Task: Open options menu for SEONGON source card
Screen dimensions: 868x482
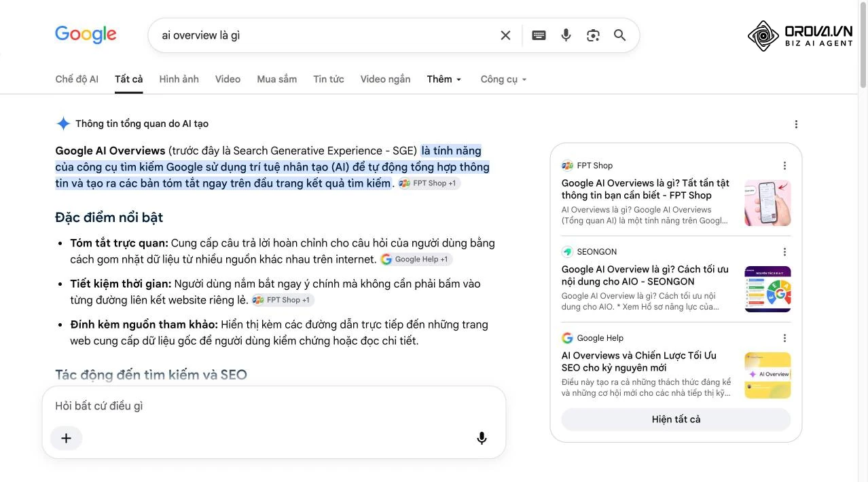Action: coord(784,252)
